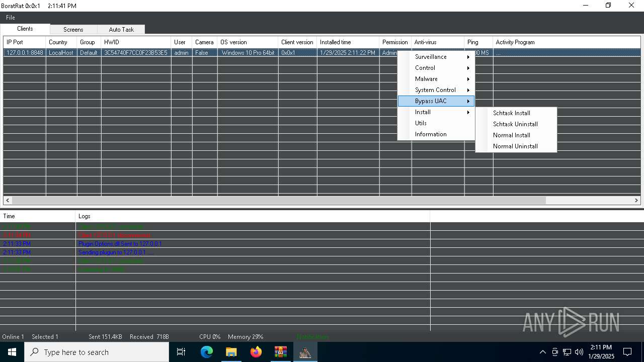This screenshot has width=644, height=362.
Task: Expand arrow next to Install
Action: (468, 112)
